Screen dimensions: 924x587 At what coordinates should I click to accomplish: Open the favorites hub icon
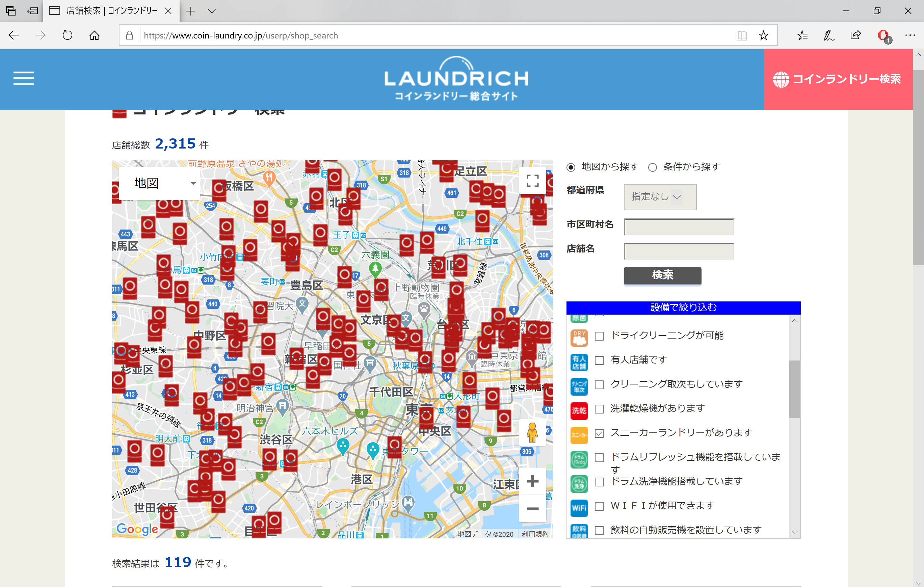[802, 36]
